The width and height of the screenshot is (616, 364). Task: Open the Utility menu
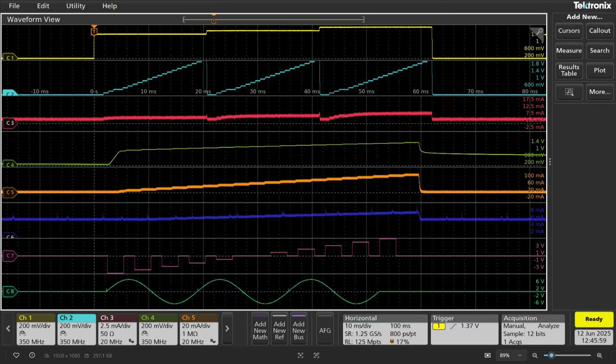(x=76, y=6)
